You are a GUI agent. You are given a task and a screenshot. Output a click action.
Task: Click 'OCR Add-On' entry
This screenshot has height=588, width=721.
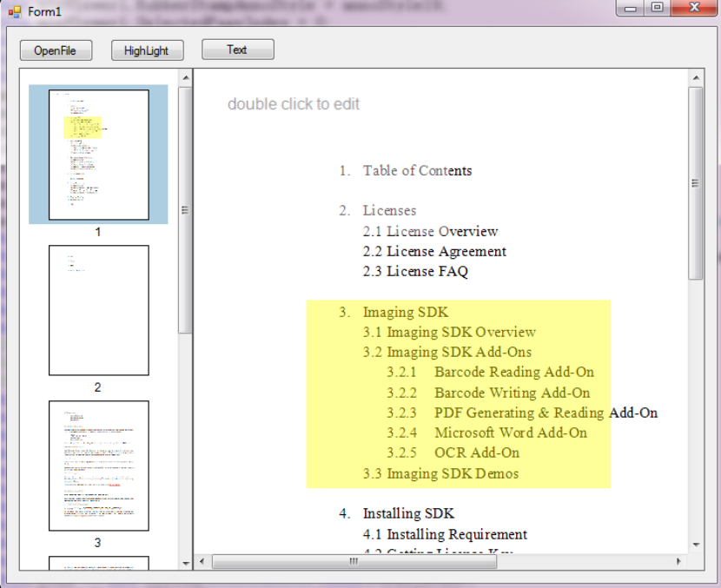point(477,453)
